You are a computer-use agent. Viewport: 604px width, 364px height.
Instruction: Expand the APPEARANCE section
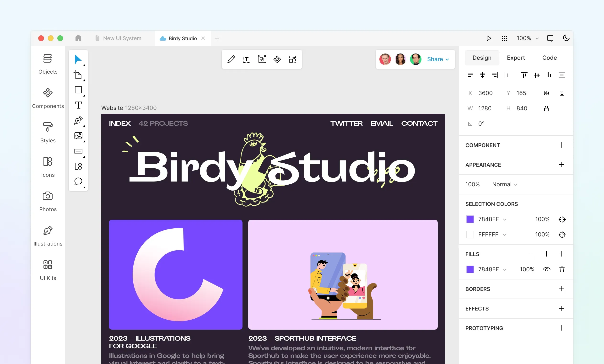click(562, 165)
